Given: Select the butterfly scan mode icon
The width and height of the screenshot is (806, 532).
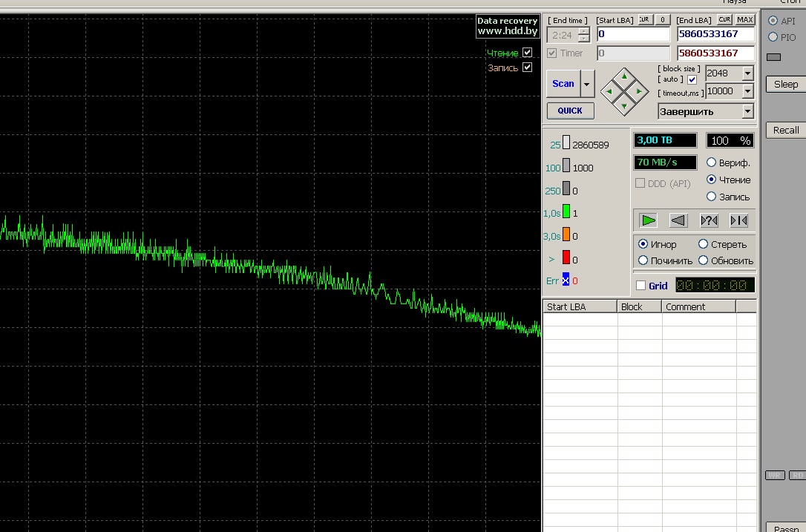Looking at the screenshot, I should [738, 220].
